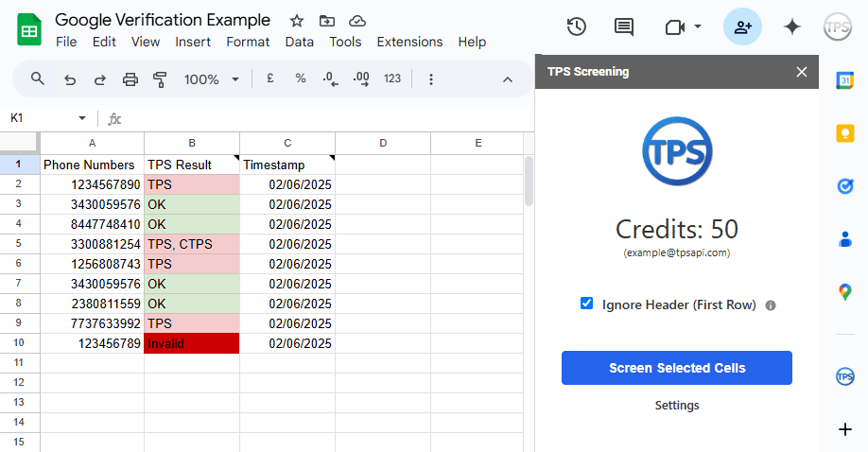Select cell with number 1234567890
Screen dimensions: 868x452
pos(92,184)
